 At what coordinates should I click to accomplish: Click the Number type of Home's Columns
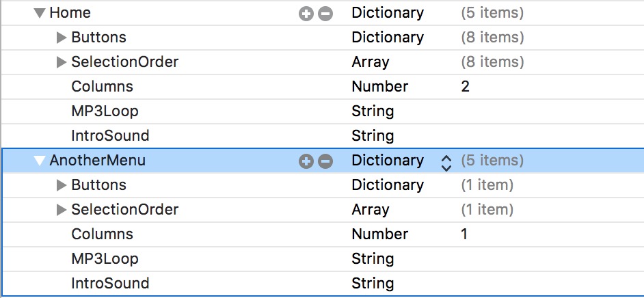[379, 87]
